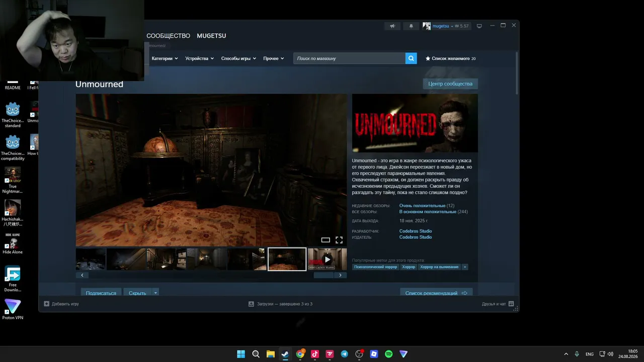Open Windows taskbar search

click(x=256, y=354)
